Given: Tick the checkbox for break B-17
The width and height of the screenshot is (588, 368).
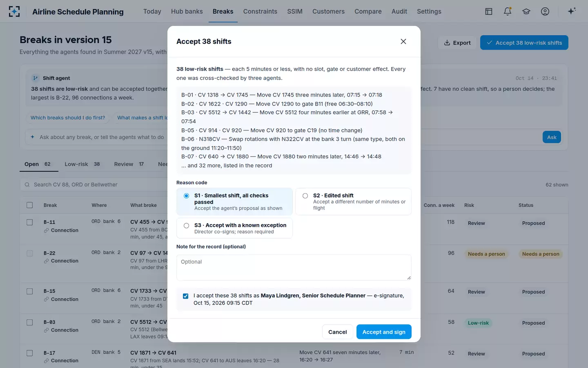Looking at the screenshot, I should pyautogui.click(x=30, y=353).
